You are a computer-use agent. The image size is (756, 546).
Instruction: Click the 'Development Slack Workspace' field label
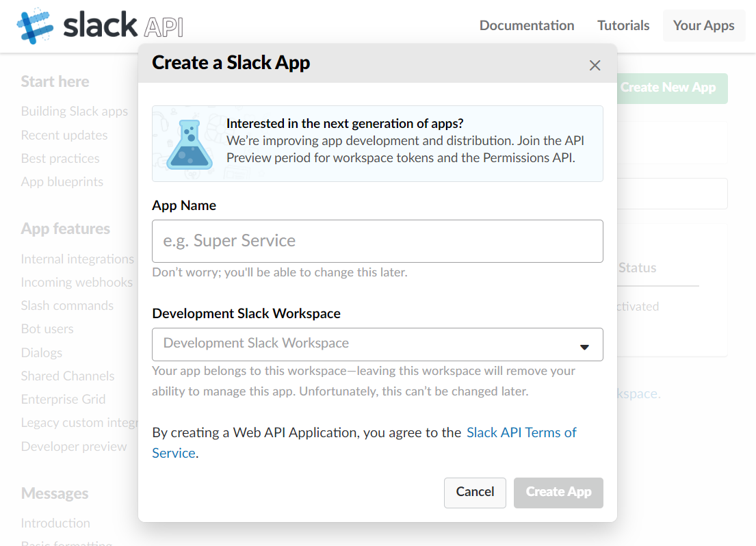tap(246, 313)
